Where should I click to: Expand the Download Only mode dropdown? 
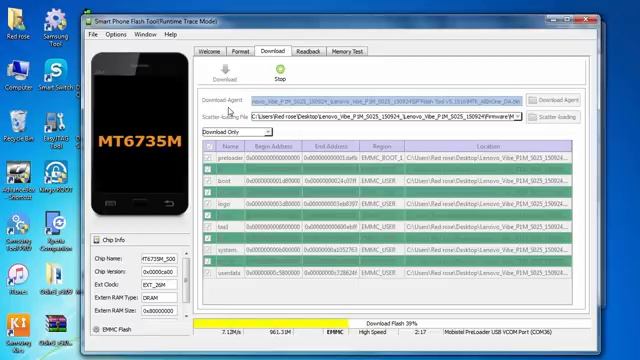(x=268, y=132)
